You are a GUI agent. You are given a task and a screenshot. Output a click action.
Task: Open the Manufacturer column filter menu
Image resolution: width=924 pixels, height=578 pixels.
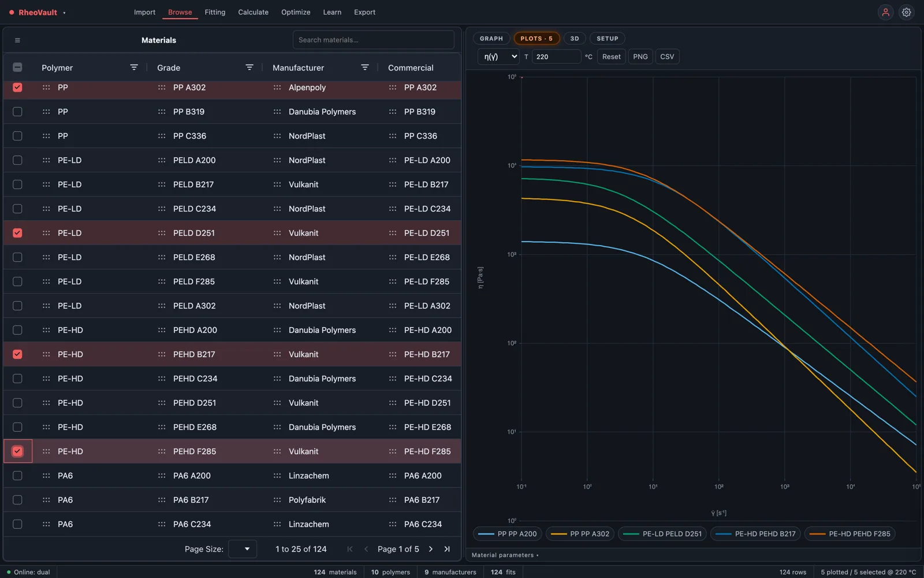click(x=365, y=68)
